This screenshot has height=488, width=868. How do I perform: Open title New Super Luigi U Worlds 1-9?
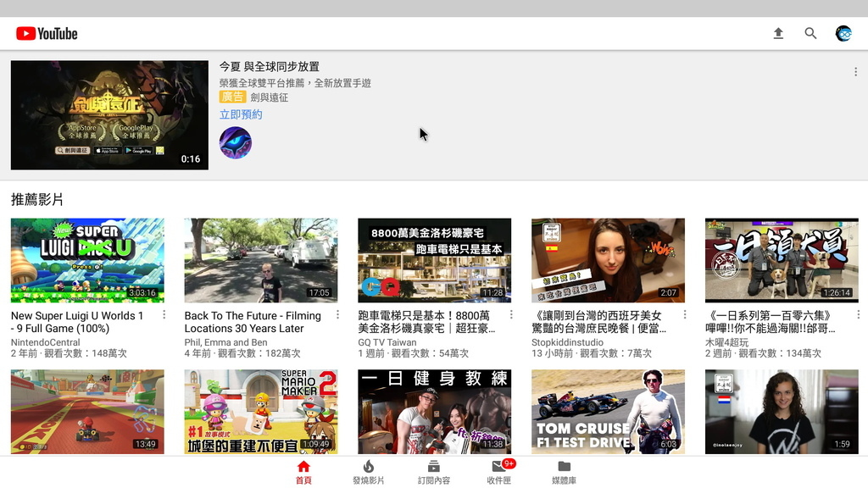pyautogui.click(x=77, y=322)
